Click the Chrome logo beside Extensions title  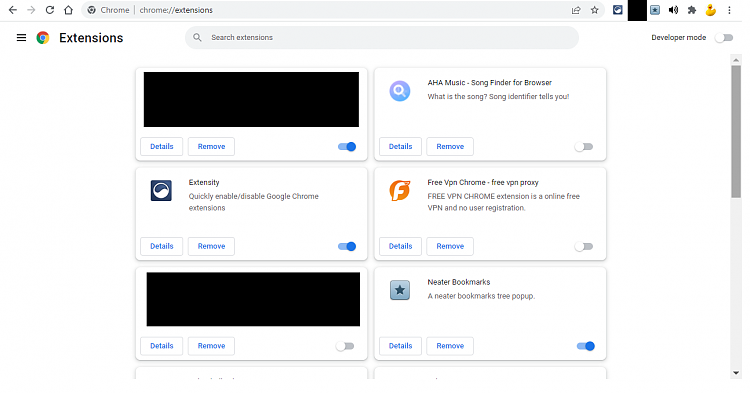click(43, 38)
